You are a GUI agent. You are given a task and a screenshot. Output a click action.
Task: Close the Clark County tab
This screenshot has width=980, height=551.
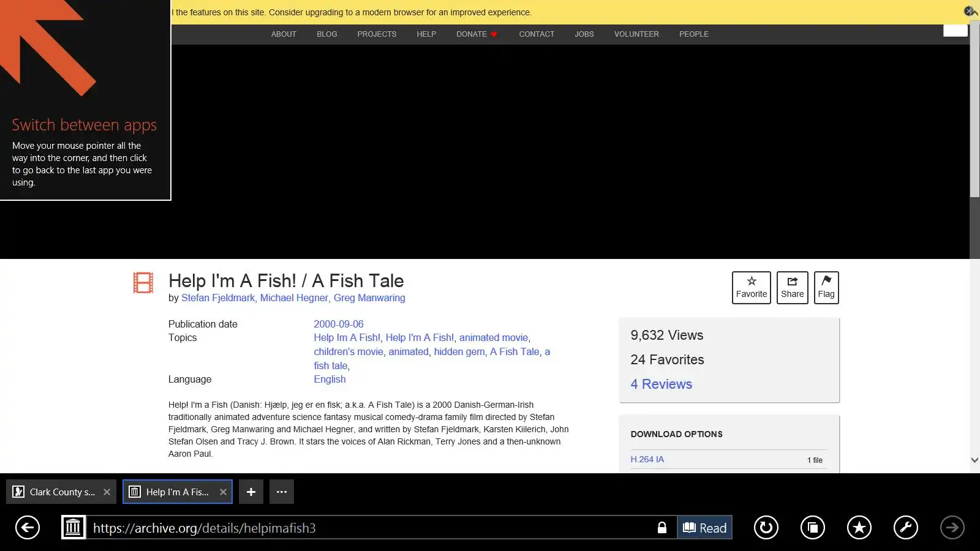pos(107,492)
